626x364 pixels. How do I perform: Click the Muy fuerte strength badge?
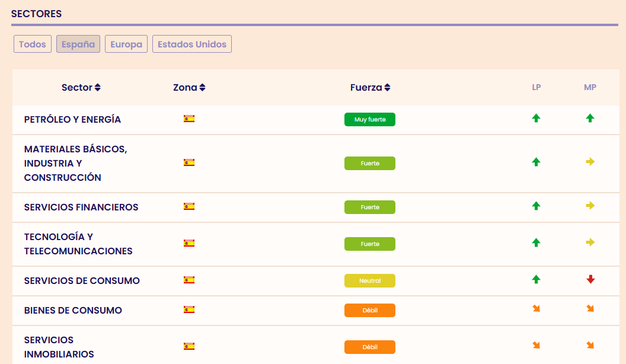coord(370,120)
